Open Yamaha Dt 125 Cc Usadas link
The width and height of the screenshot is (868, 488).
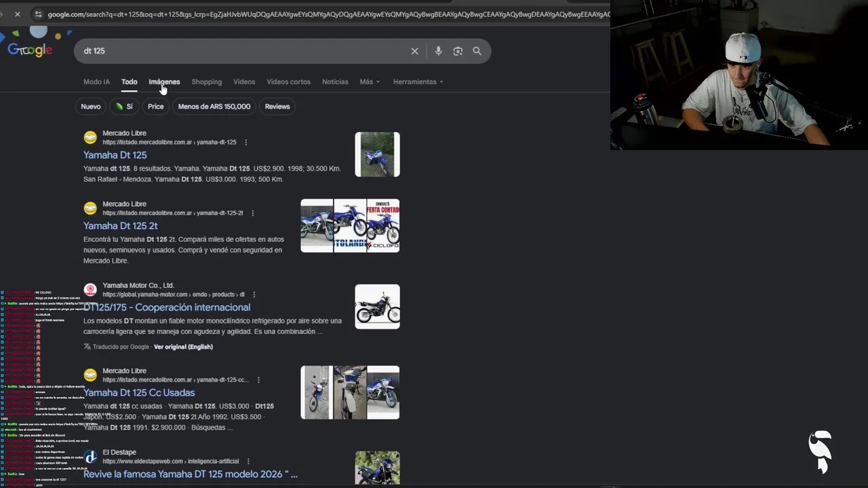point(139,392)
